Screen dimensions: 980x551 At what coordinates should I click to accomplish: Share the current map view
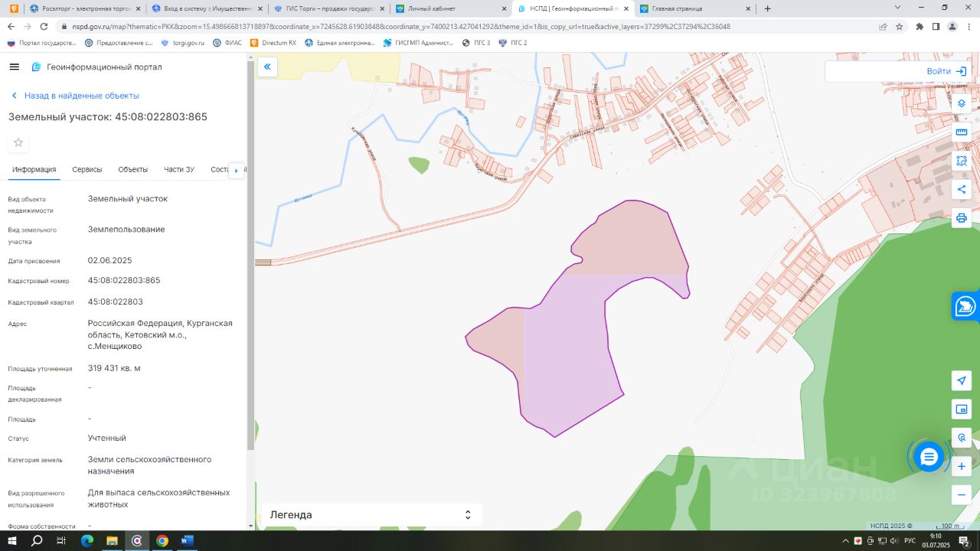click(x=962, y=189)
